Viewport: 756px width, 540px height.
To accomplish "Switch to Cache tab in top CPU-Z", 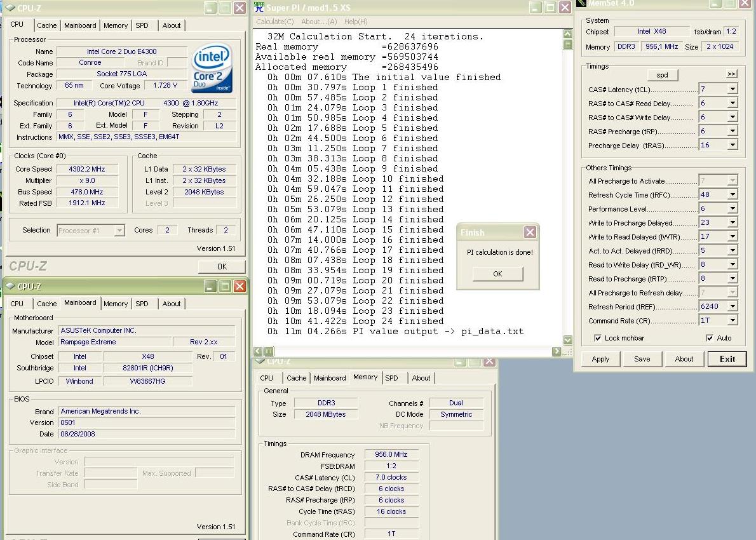I will pyautogui.click(x=47, y=25).
